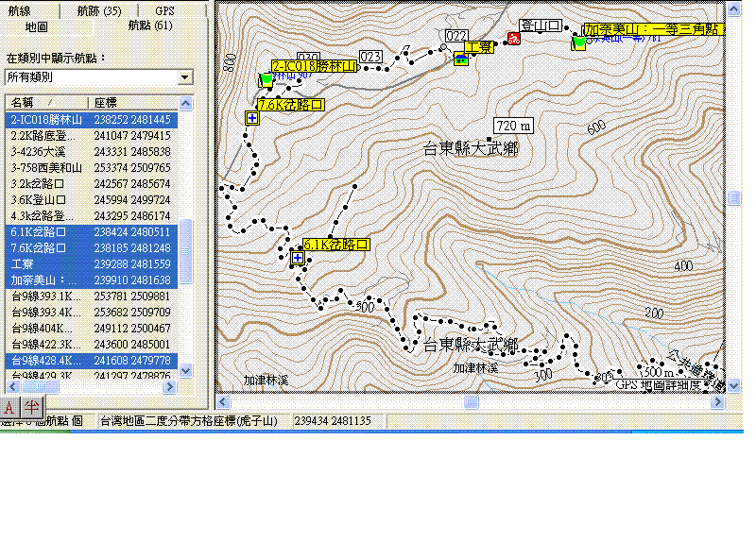Select waypoint 3-758西美和山 in the list
756x542 pixels.
tap(47, 167)
